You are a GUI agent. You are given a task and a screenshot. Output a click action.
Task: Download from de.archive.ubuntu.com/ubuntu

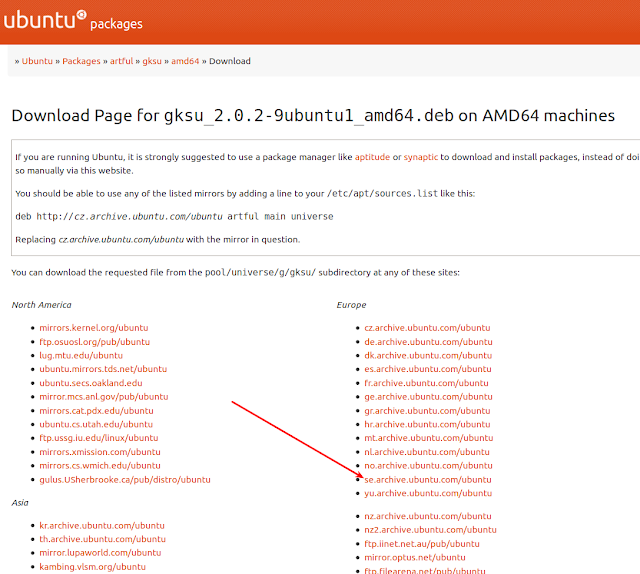(x=428, y=342)
